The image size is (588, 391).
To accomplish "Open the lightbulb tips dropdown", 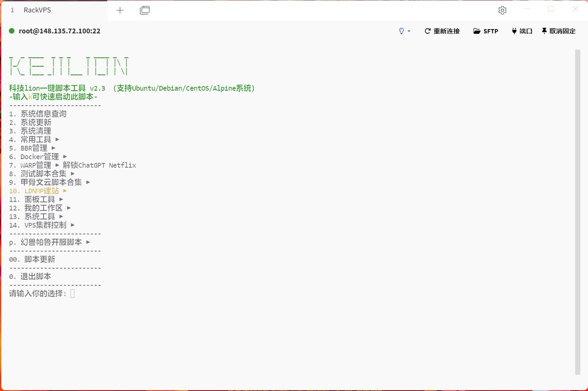I will point(404,31).
